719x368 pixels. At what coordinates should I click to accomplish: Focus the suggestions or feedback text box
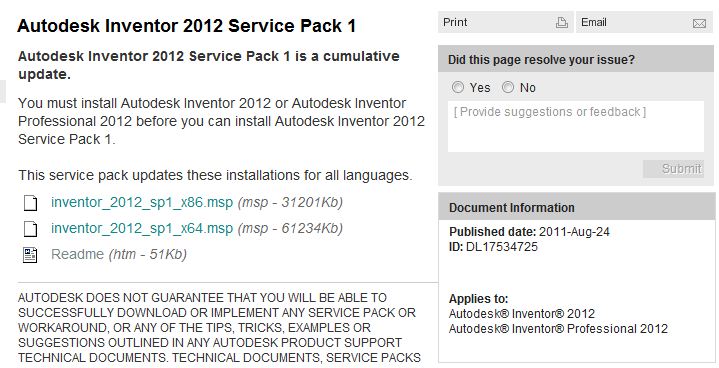click(x=575, y=126)
